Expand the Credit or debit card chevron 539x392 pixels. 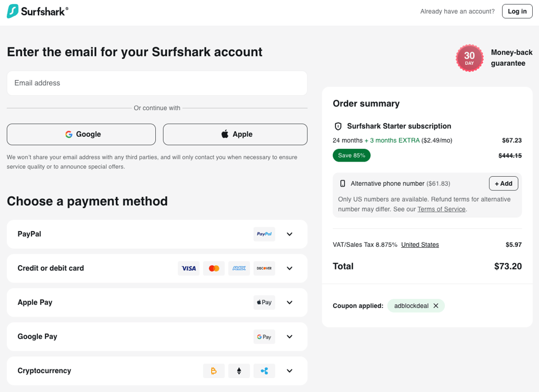click(290, 268)
